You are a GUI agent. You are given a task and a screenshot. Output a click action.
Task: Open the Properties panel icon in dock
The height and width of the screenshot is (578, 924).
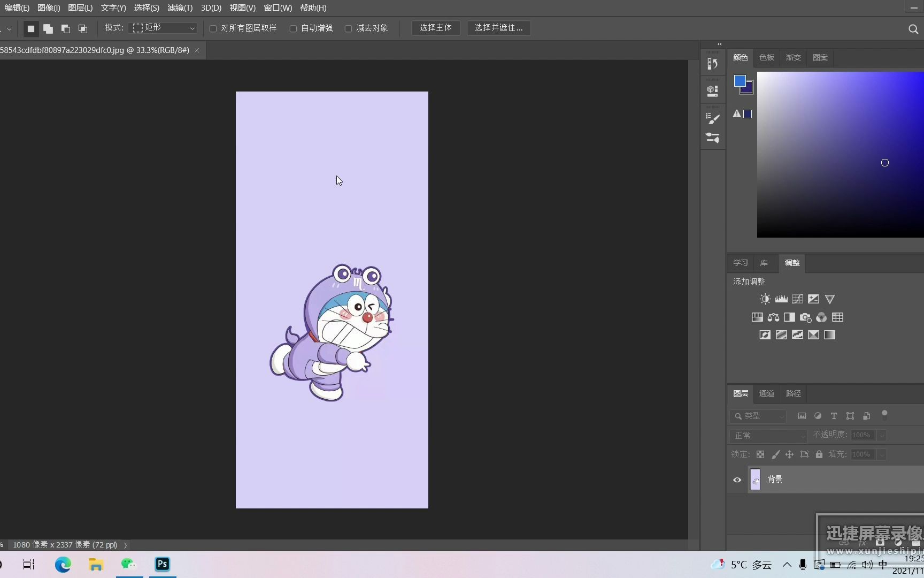pos(712,90)
